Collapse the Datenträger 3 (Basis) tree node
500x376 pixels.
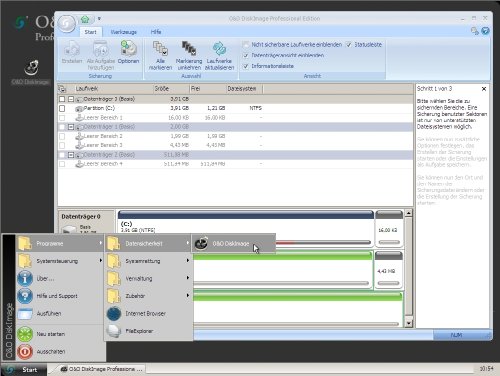click(x=71, y=99)
